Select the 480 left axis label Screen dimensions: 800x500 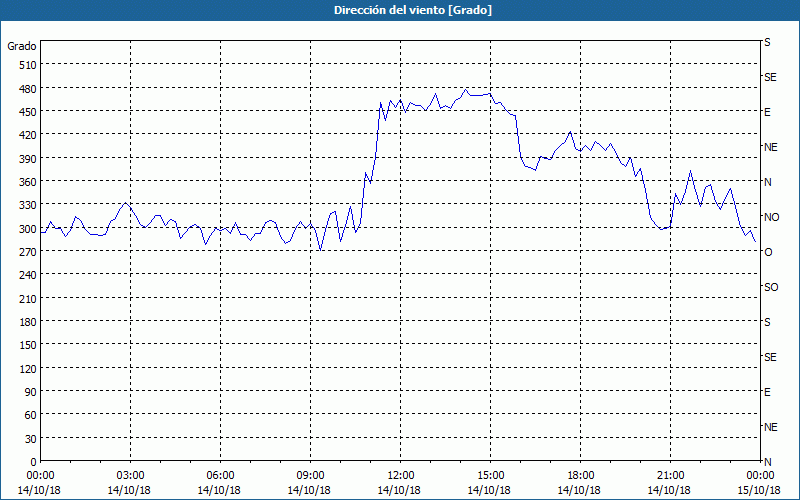pos(28,89)
